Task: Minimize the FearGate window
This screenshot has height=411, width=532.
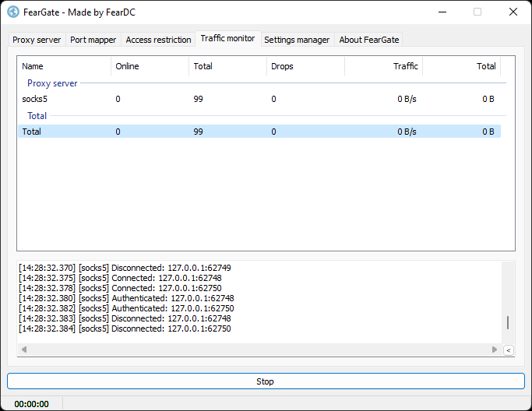Action: click(442, 12)
